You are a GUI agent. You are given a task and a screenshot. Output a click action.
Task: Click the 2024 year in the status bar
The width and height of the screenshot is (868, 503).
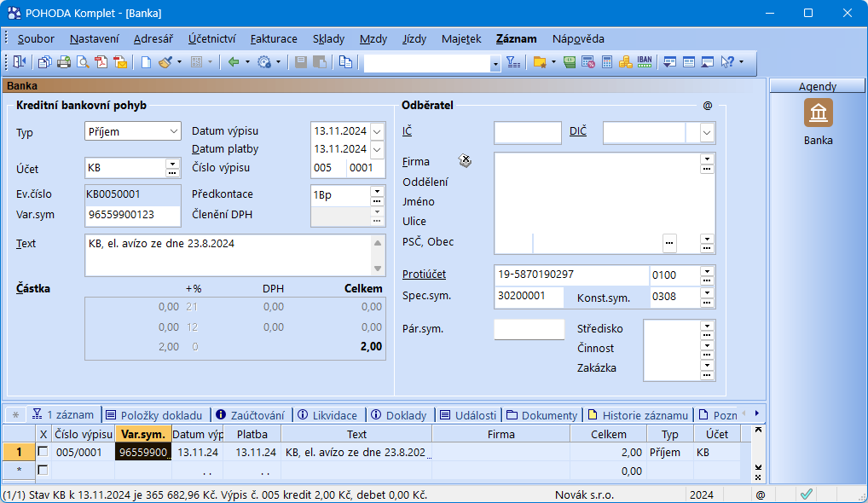[x=702, y=494]
